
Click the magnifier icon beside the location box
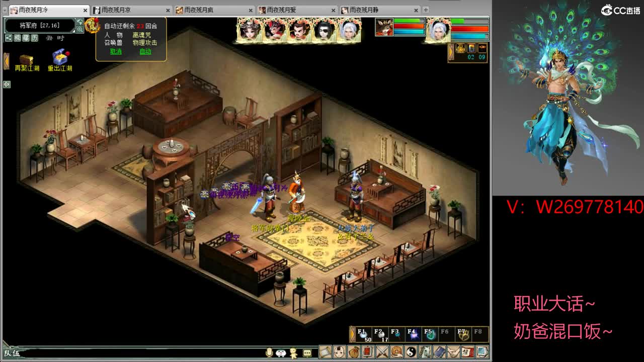(79, 30)
